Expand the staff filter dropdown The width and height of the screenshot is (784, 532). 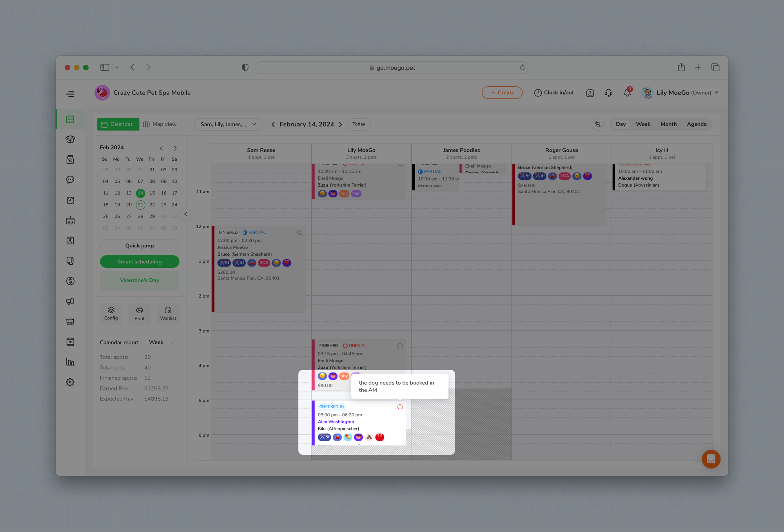[228, 124]
